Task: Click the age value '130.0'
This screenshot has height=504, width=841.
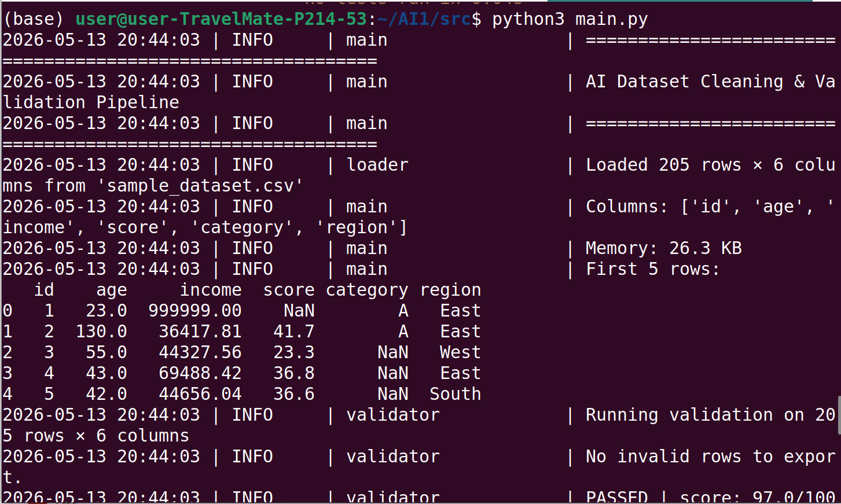Action: click(x=101, y=332)
